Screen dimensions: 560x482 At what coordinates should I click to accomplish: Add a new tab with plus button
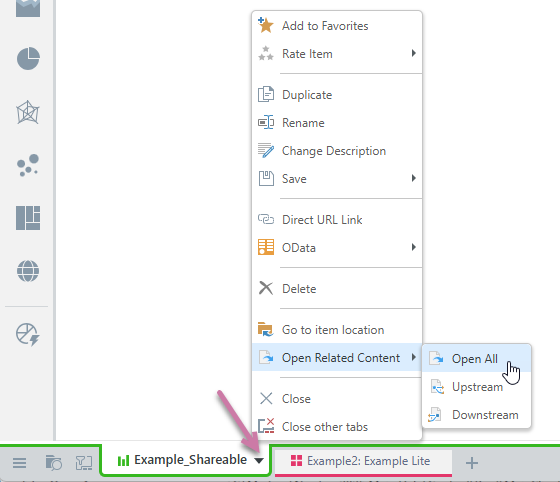pos(472,463)
